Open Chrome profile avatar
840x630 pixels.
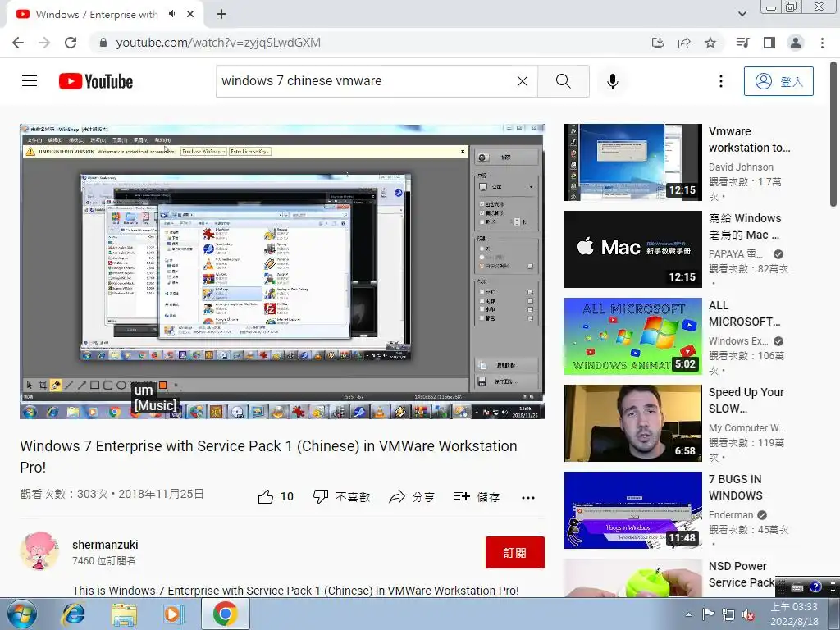tap(796, 43)
